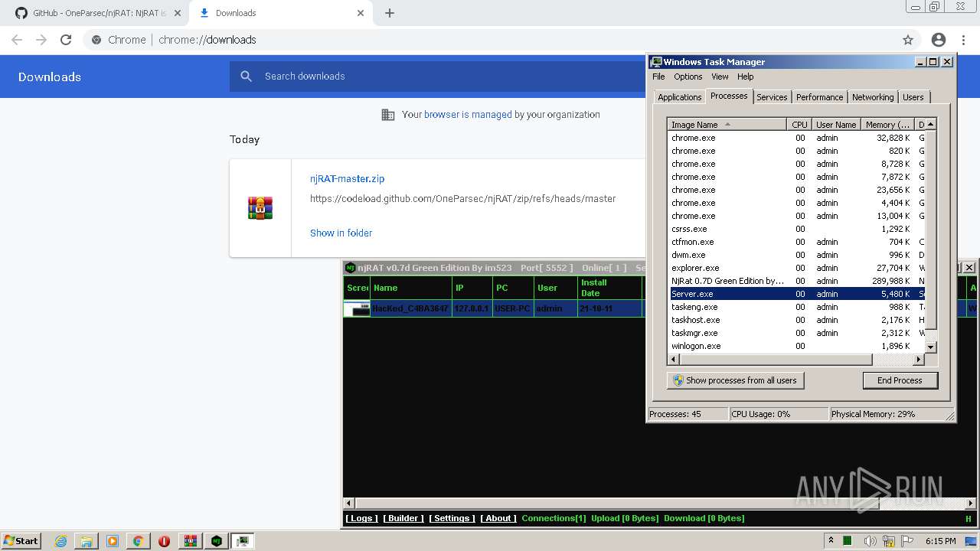Reload the Chrome page
The height and width of the screenshot is (551, 980).
[x=66, y=40]
